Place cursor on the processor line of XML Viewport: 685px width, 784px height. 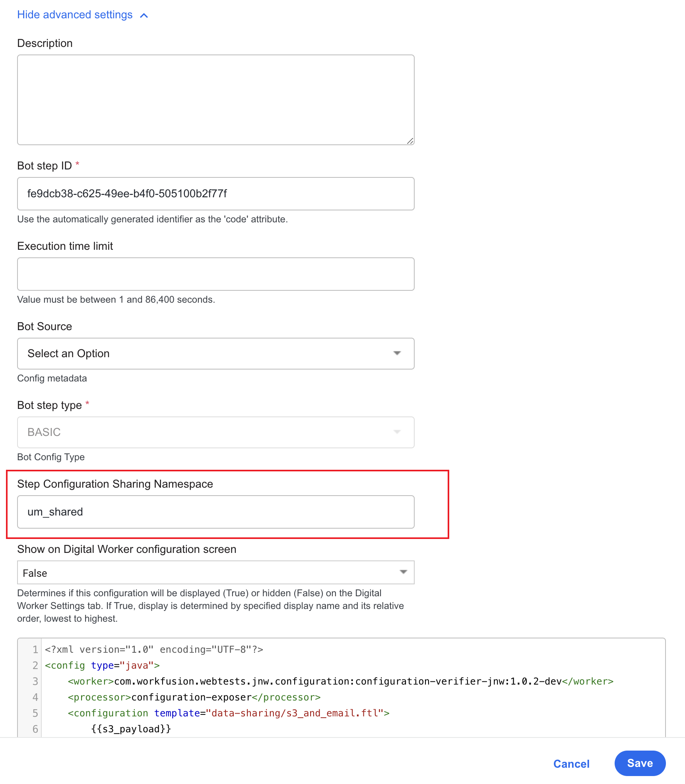(194, 697)
